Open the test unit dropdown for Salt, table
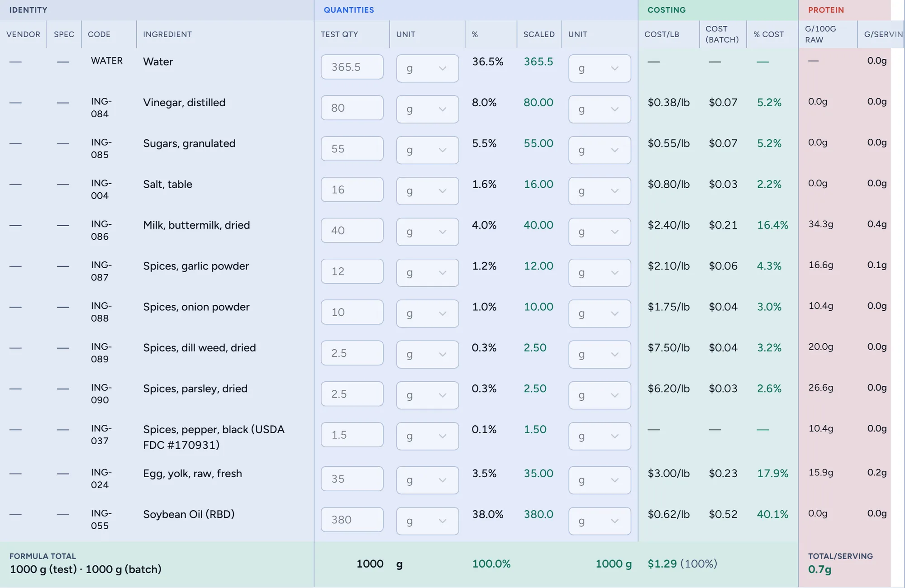The width and height of the screenshot is (905, 588). pyautogui.click(x=427, y=191)
